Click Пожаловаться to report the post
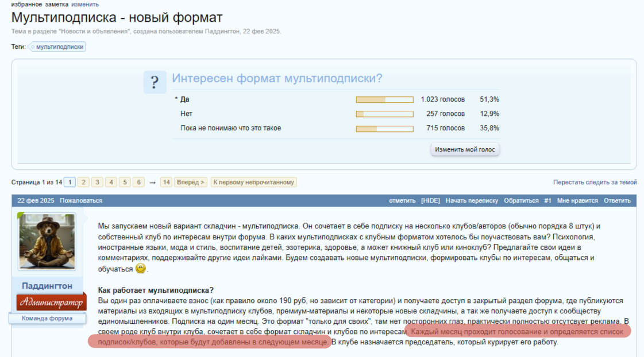The height and width of the screenshot is (357, 644). pyautogui.click(x=81, y=201)
